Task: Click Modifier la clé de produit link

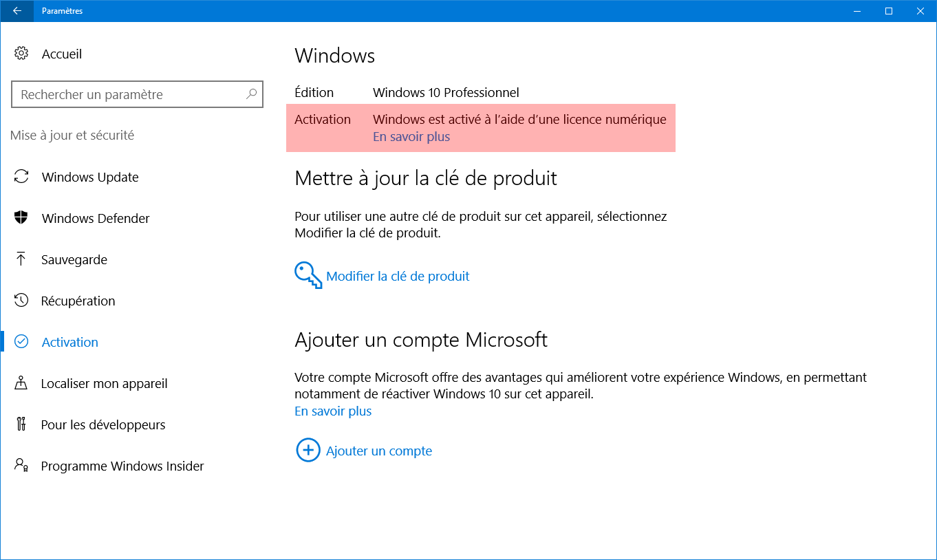Action: pyautogui.click(x=398, y=276)
